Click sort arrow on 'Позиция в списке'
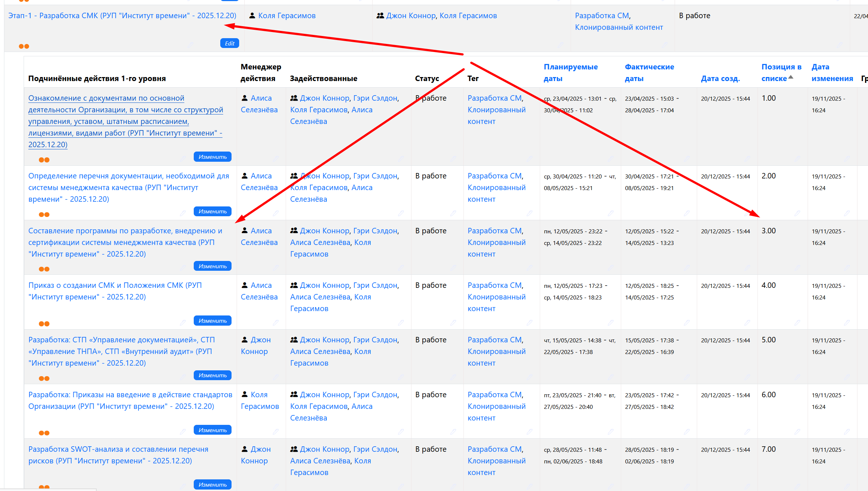The width and height of the screenshot is (868, 491). [x=791, y=77]
